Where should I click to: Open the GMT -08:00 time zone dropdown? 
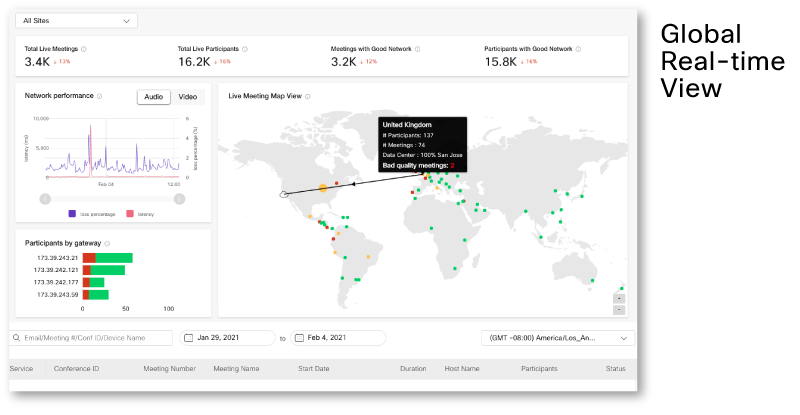click(558, 338)
